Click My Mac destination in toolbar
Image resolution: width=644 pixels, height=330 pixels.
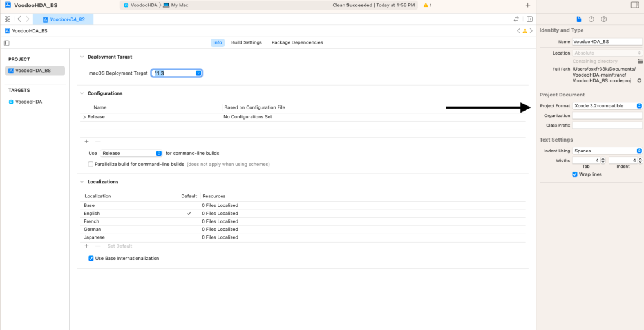(x=175, y=5)
